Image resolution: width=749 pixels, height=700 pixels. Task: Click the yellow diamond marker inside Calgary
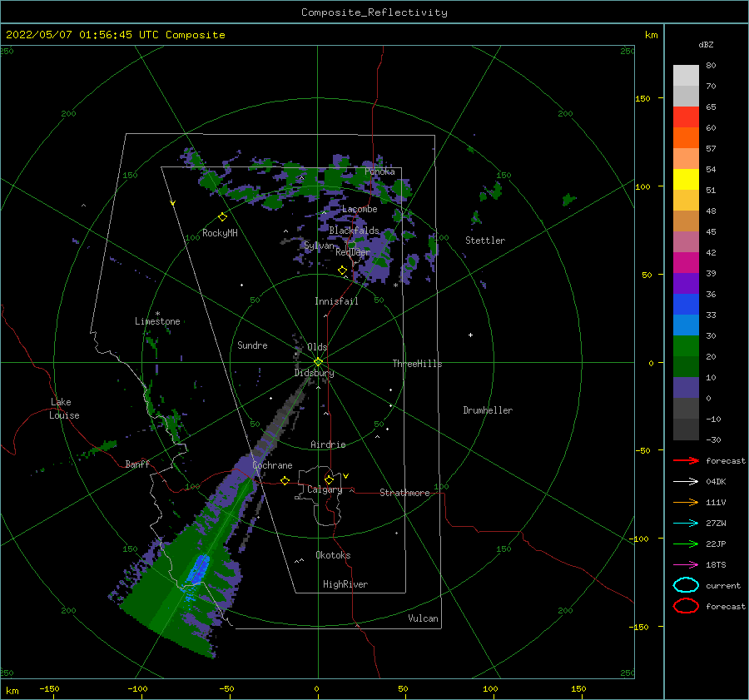point(329,479)
